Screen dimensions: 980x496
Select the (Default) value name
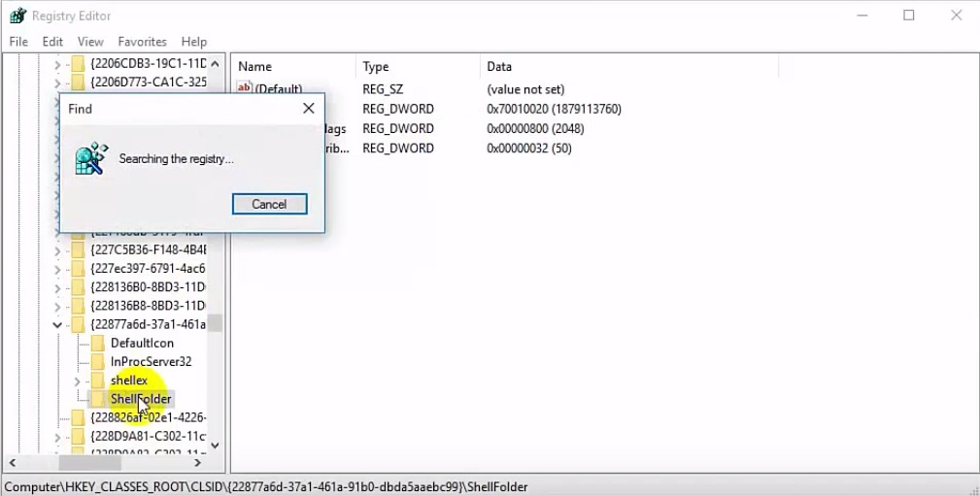click(278, 89)
